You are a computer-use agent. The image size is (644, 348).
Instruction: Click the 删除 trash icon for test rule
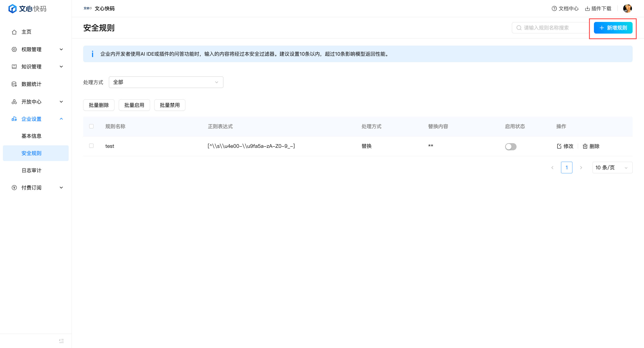(585, 146)
